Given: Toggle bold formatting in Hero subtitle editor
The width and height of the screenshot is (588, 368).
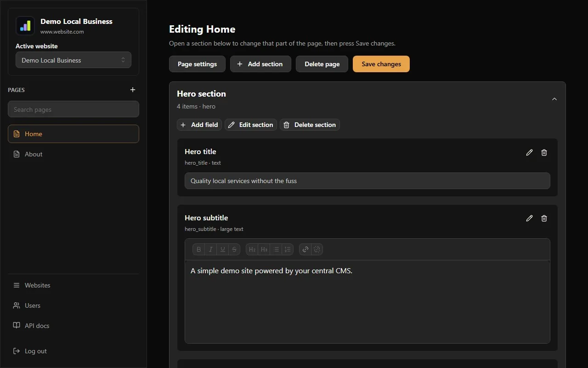Looking at the screenshot, I should [x=199, y=249].
